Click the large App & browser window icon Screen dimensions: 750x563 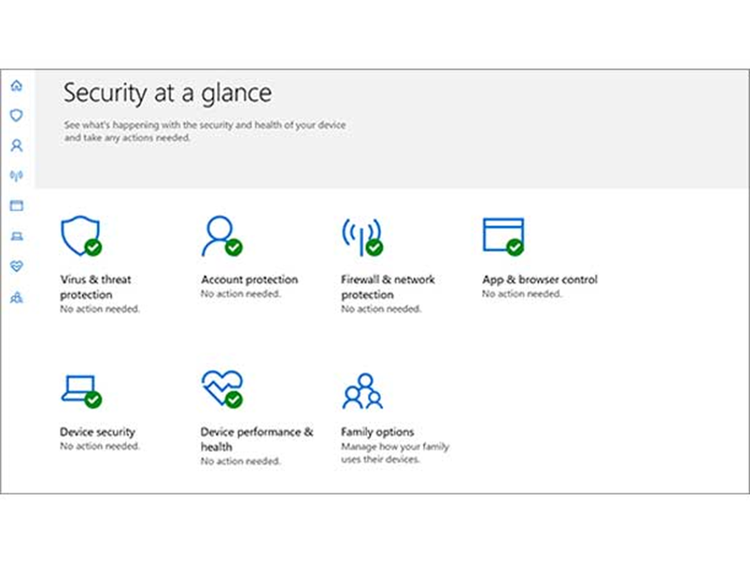502,236
